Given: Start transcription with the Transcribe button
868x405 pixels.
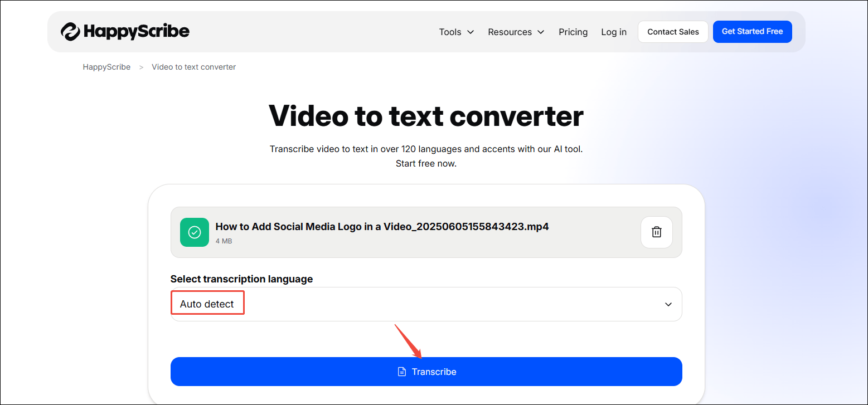Looking at the screenshot, I should 426,372.
